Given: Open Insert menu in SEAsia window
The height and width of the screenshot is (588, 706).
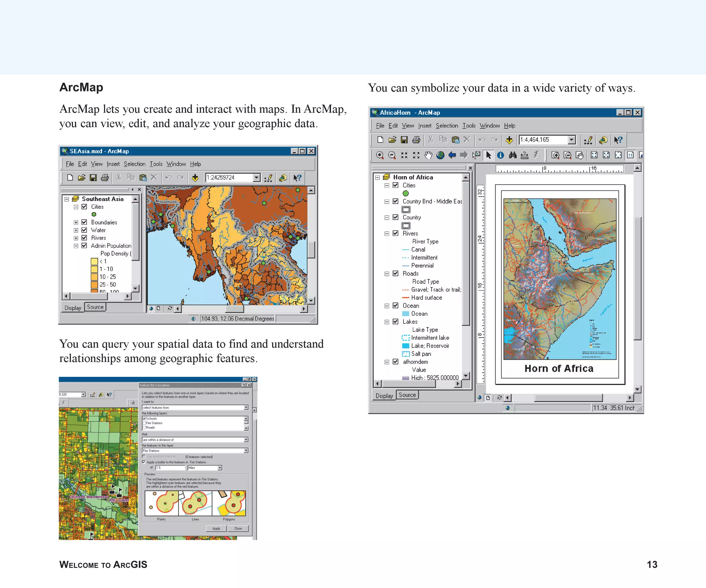Looking at the screenshot, I should [113, 164].
